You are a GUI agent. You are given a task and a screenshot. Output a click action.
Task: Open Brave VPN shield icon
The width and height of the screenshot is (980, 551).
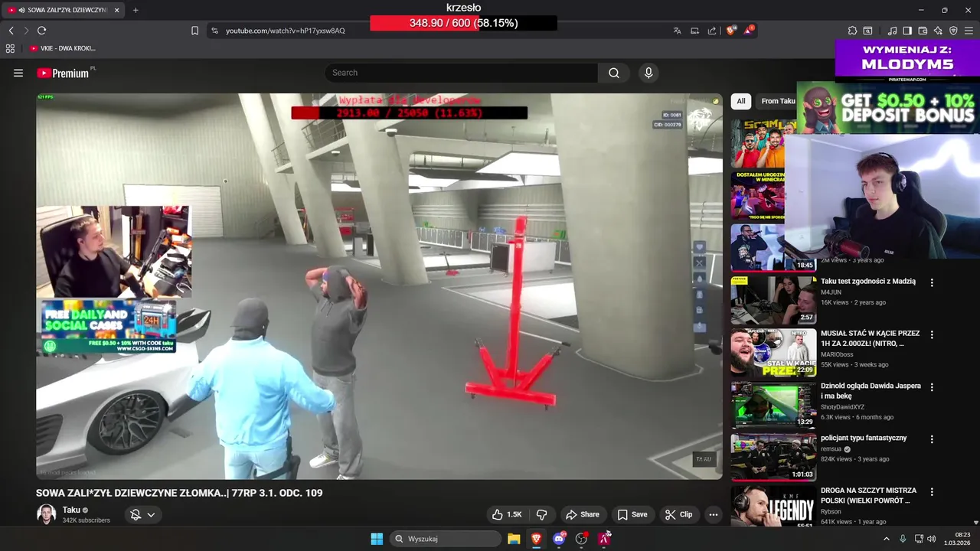pyautogui.click(x=953, y=31)
